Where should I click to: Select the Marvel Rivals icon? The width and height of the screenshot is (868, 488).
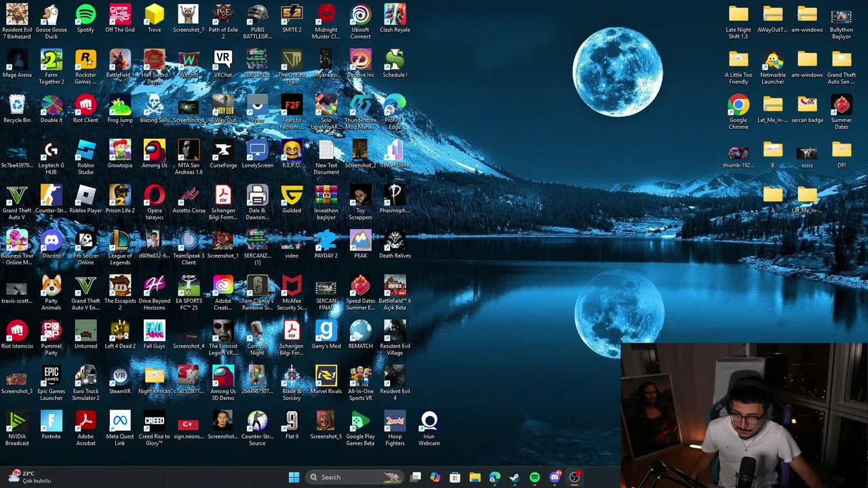coord(326,381)
